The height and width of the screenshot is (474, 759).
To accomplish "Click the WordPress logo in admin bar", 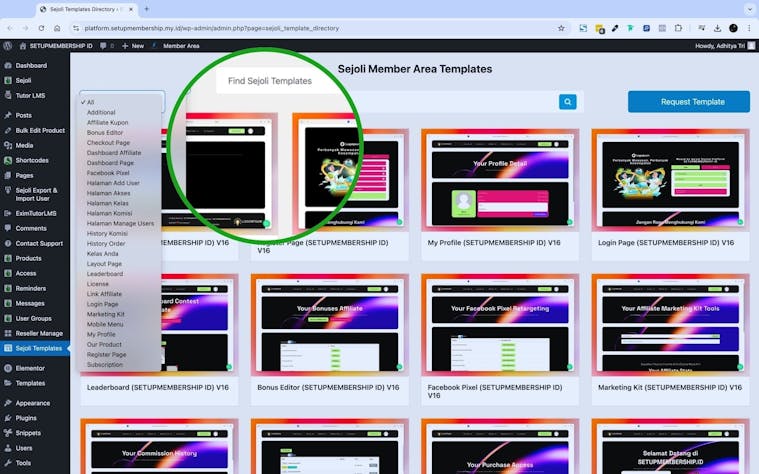I will click(x=8, y=45).
